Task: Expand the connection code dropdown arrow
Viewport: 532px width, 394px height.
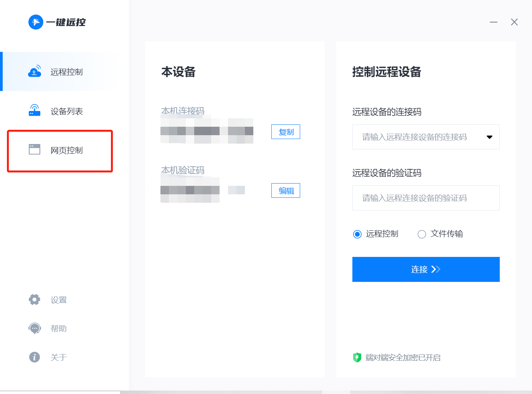Action: pyautogui.click(x=489, y=137)
